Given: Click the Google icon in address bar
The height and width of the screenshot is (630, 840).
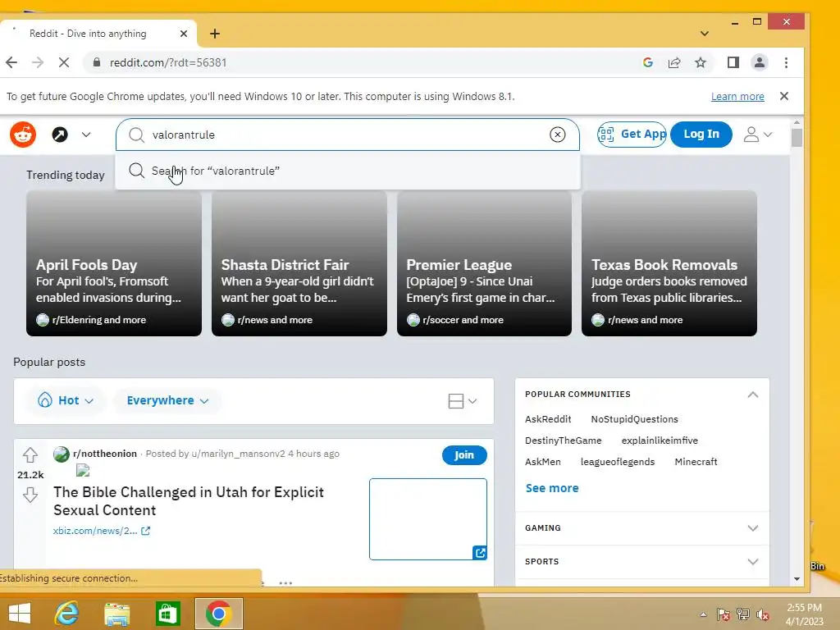Looking at the screenshot, I should pos(648,62).
